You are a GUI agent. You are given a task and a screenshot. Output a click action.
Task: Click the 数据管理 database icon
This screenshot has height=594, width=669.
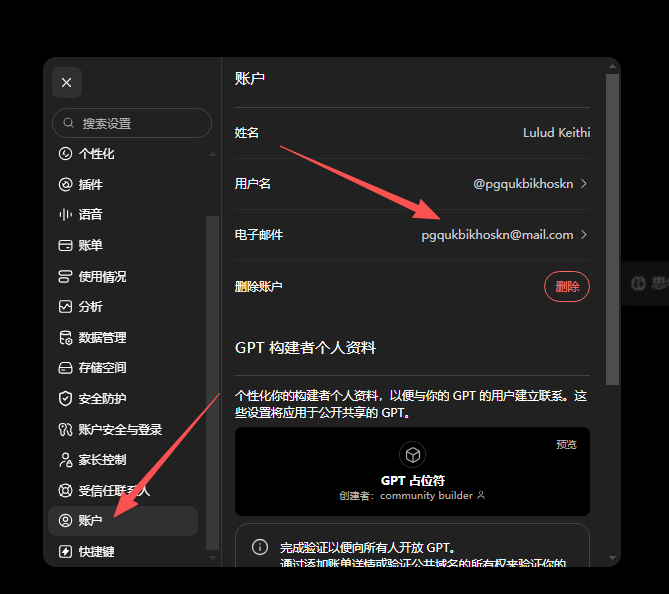pyautogui.click(x=65, y=338)
